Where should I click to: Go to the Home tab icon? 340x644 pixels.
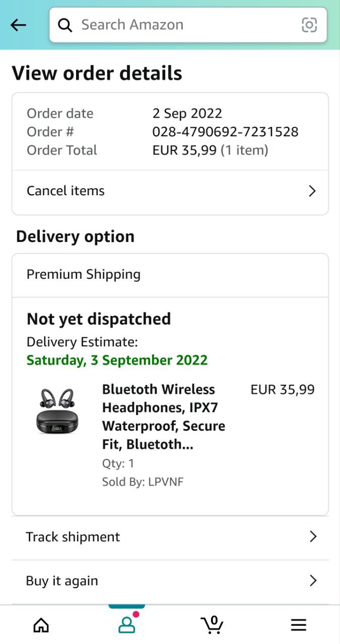click(41, 625)
